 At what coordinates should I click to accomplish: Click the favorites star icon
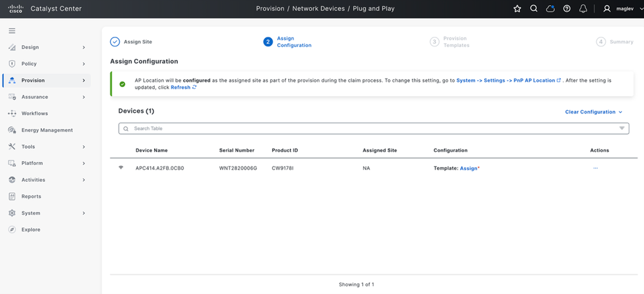click(517, 8)
